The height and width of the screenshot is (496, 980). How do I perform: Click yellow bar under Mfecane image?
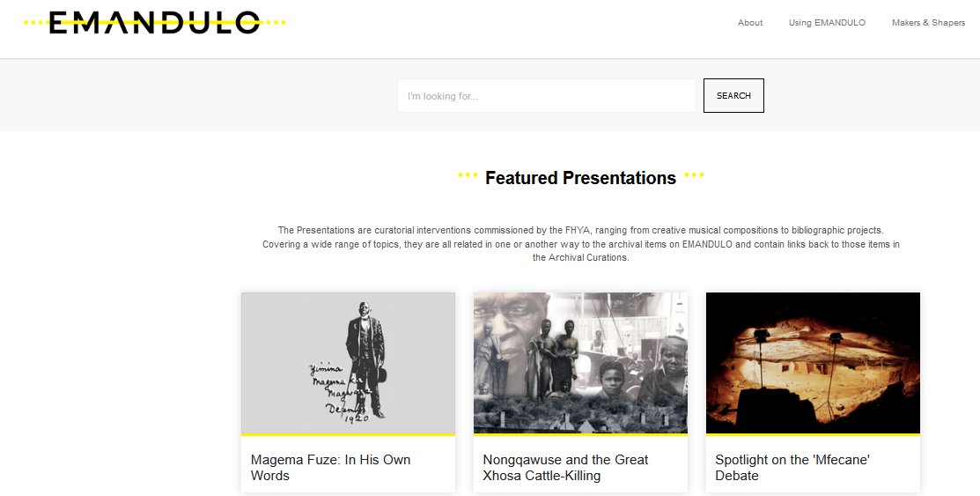(813, 434)
